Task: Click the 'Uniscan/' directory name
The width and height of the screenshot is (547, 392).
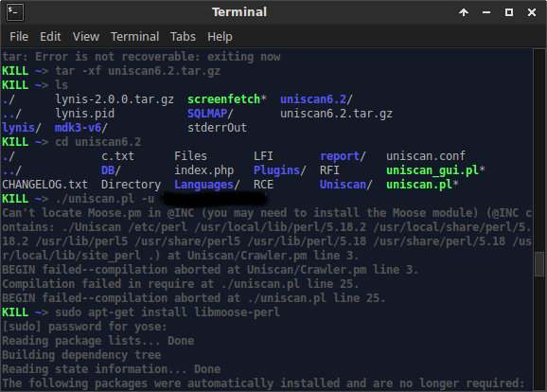Action: [346, 185]
